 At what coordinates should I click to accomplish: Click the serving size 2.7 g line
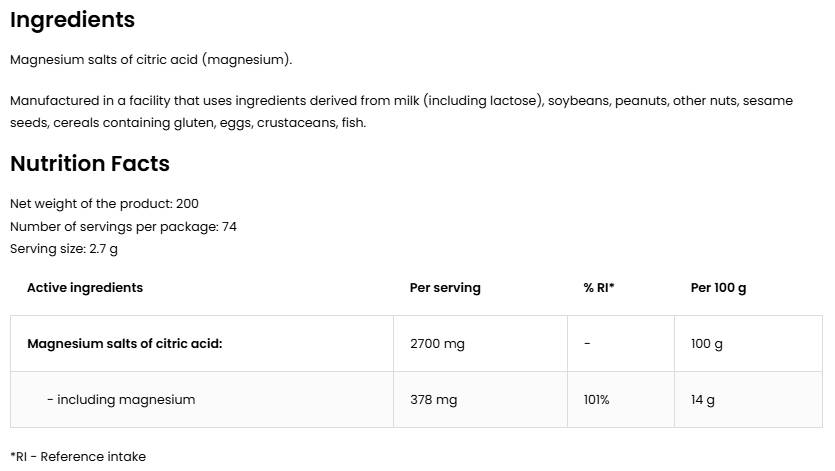coord(64,249)
